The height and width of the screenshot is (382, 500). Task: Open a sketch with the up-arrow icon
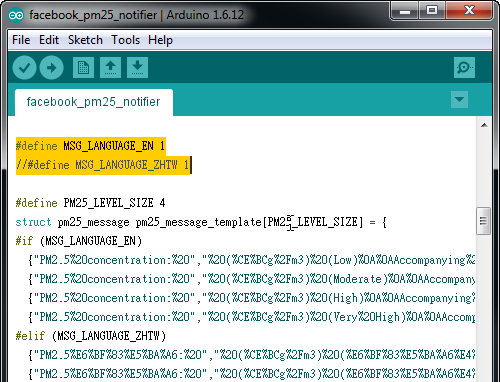(110, 68)
